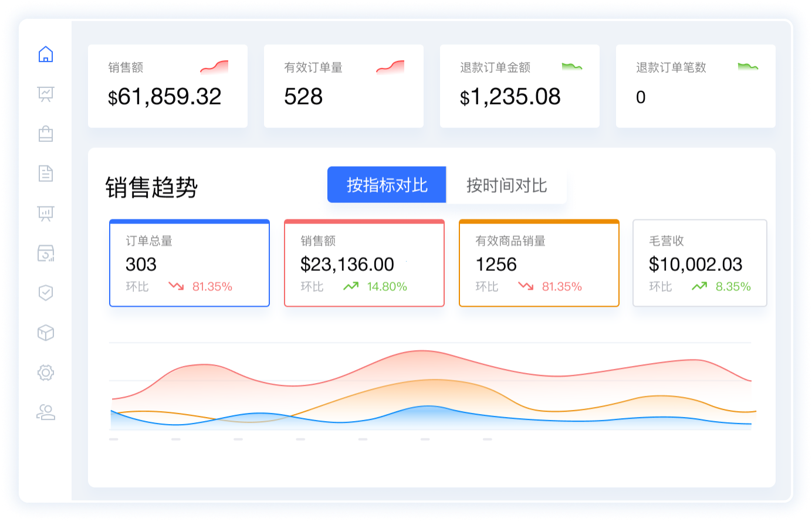Click the 销售额 $61,859.32 summary card
The image size is (812, 522).
point(167,86)
